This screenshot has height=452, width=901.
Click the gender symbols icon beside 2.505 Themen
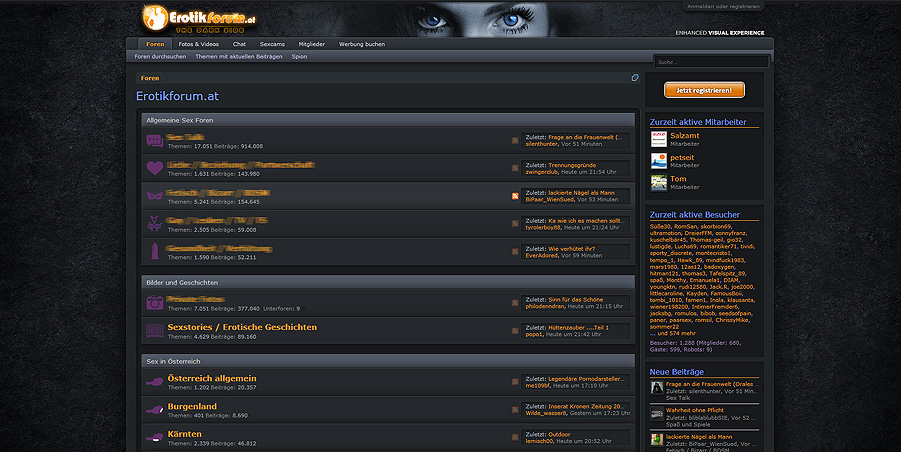155,224
